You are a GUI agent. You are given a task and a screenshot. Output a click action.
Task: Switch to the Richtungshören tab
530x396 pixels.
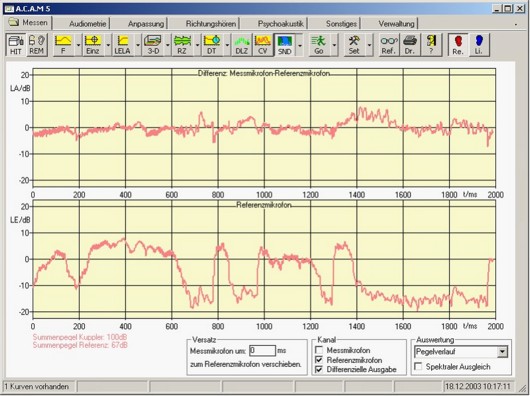pos(211,24)
